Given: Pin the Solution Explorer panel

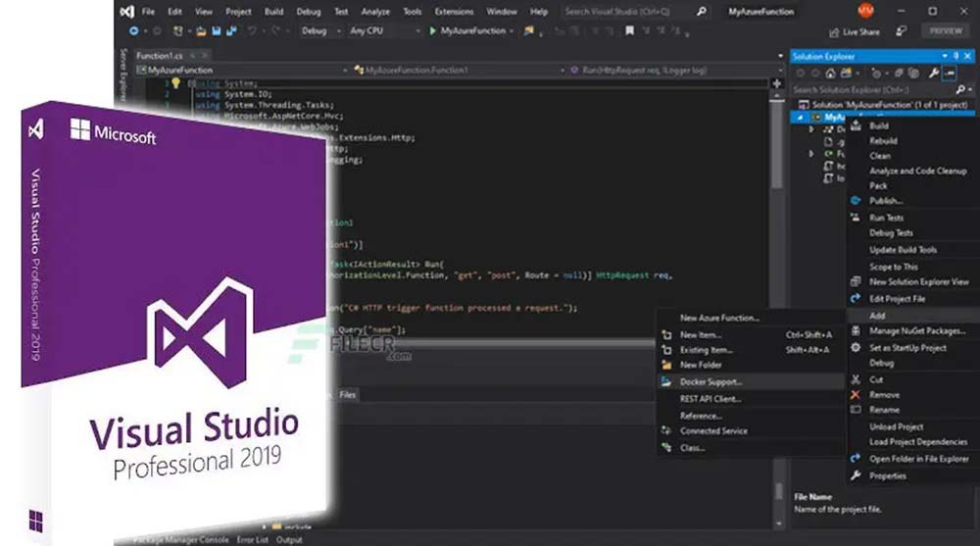Looking at the screenshot, I should (x=955, y=56).
